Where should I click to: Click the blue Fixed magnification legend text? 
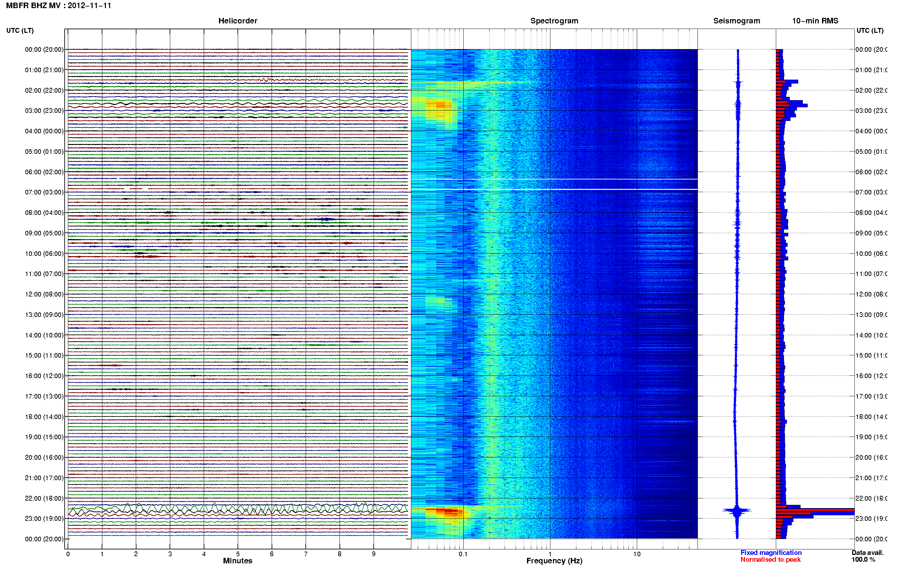[771, 553]
